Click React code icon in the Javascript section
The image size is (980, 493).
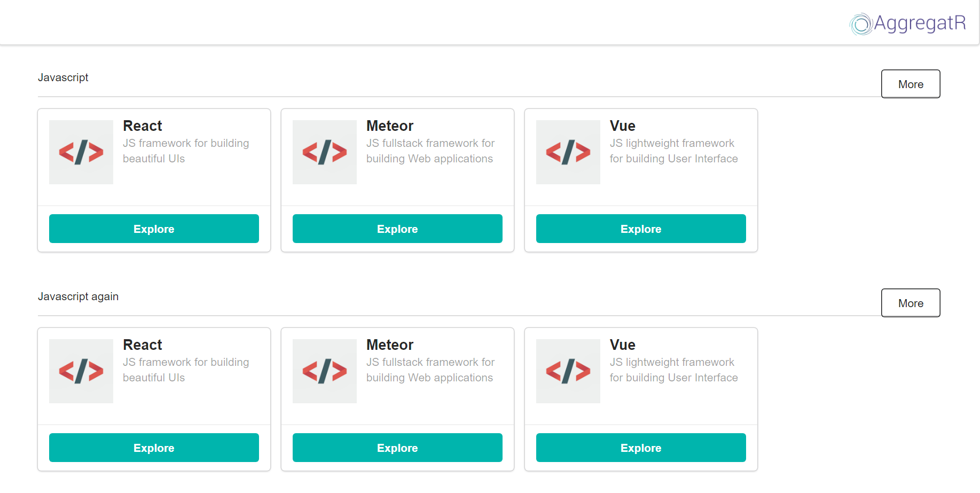[81, 152]
